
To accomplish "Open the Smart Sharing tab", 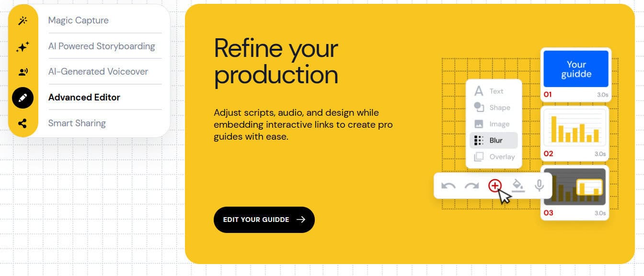I will 77,123.
